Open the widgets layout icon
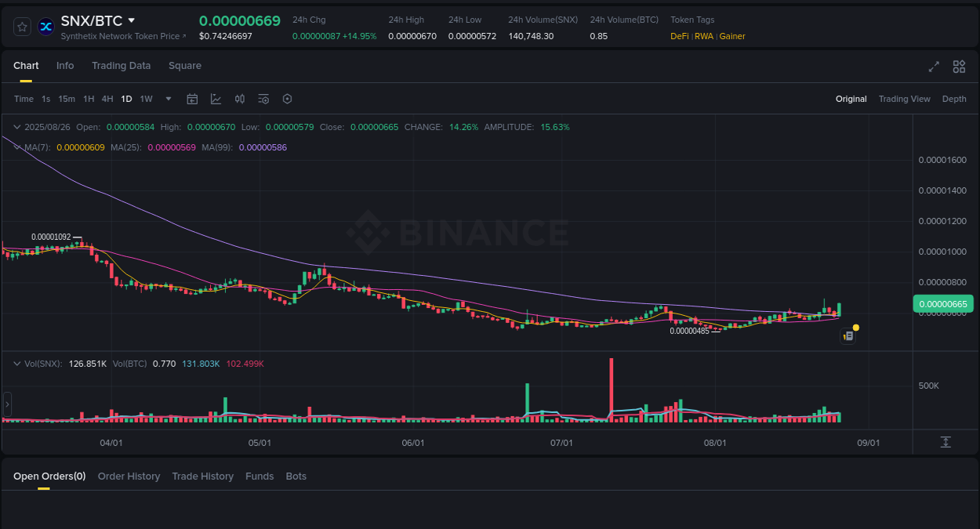This screenshot has height=529, width=980. [959, 67]
